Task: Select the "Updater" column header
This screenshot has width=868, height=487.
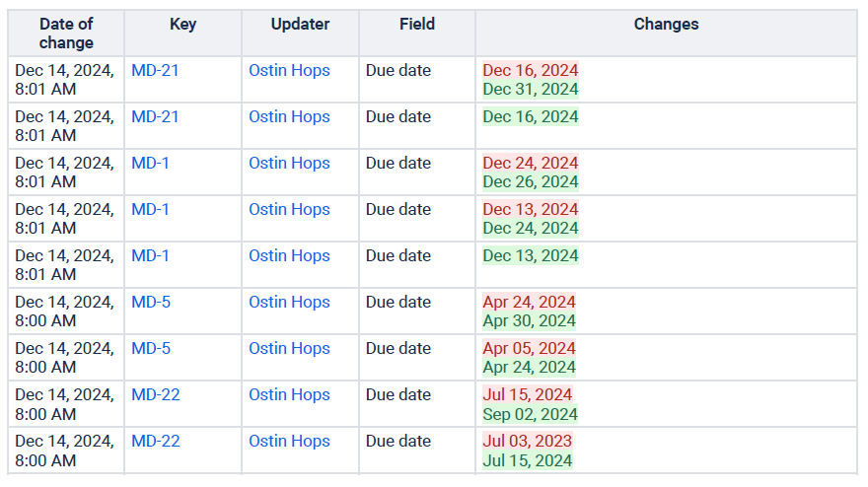Action: 300,25
